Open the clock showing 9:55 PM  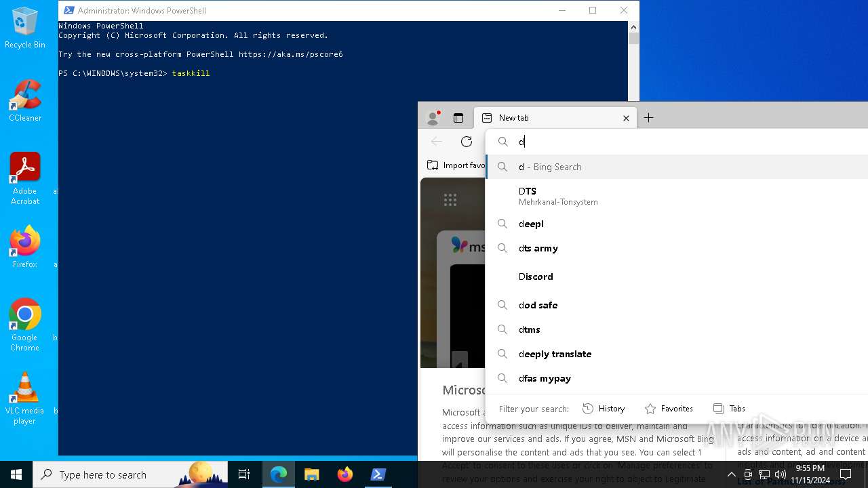tap(810, 474)
